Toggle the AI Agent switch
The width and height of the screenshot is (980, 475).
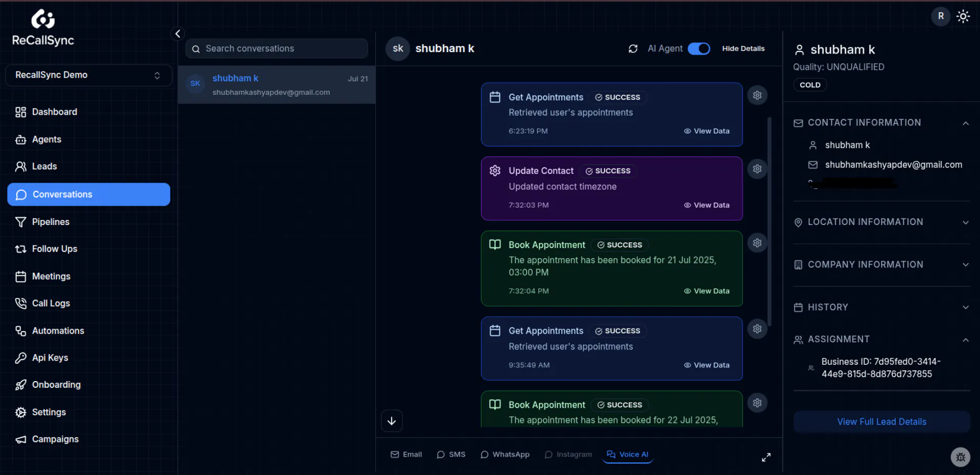699,48
